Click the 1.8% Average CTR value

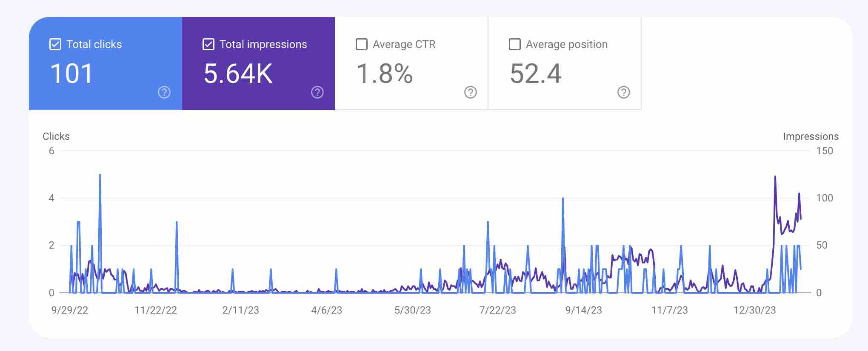[x=385, y=74]
